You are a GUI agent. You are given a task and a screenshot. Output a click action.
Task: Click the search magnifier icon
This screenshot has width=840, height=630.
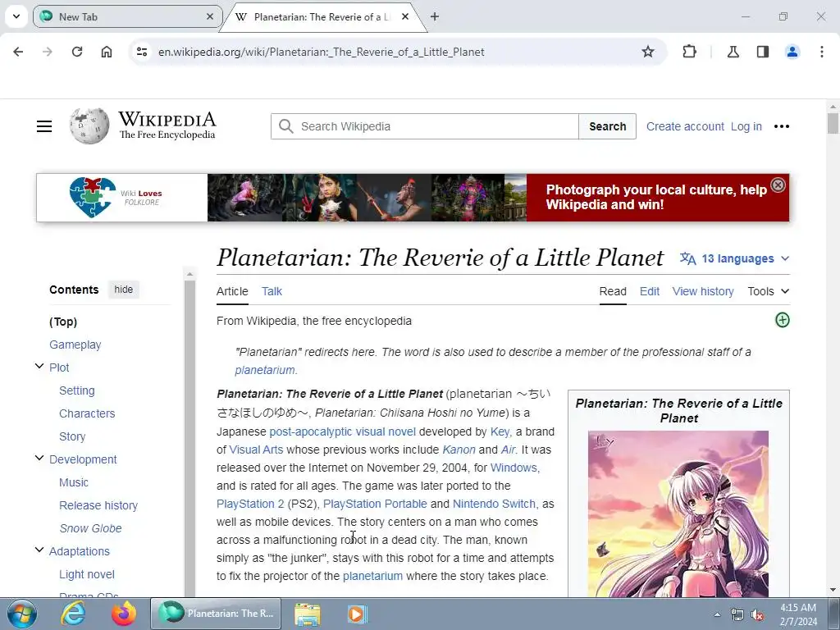[x=286, y=126]
